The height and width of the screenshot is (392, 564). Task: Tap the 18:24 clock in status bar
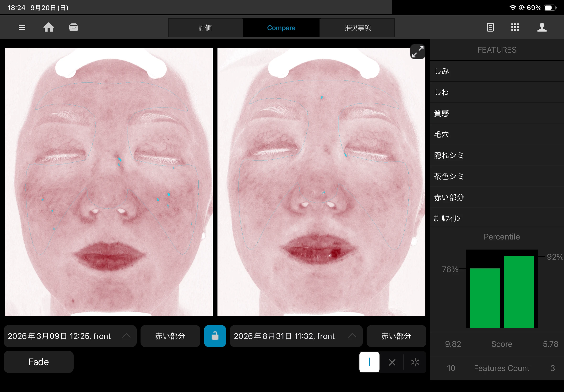[x=16, y=8]
